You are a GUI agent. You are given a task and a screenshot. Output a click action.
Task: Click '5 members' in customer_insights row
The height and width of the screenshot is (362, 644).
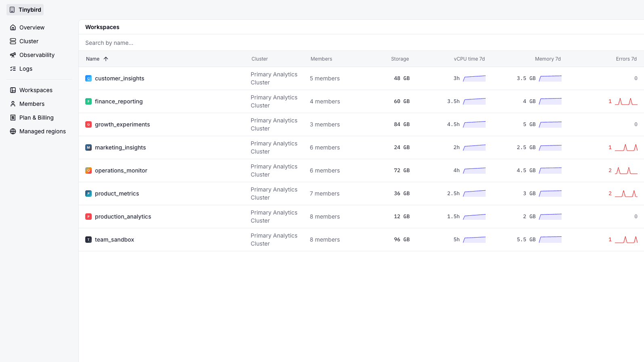click(325, 78)
